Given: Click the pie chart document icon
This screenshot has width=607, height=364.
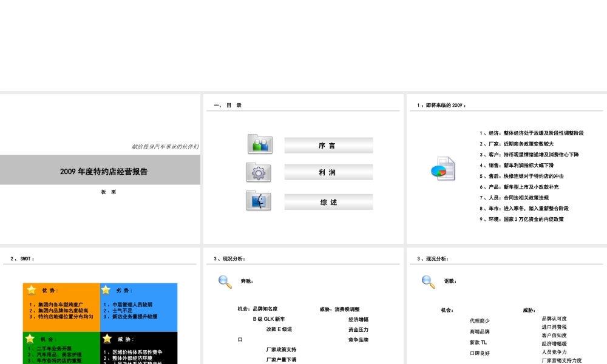Looking at the screenshot, I should coord(443,169).
